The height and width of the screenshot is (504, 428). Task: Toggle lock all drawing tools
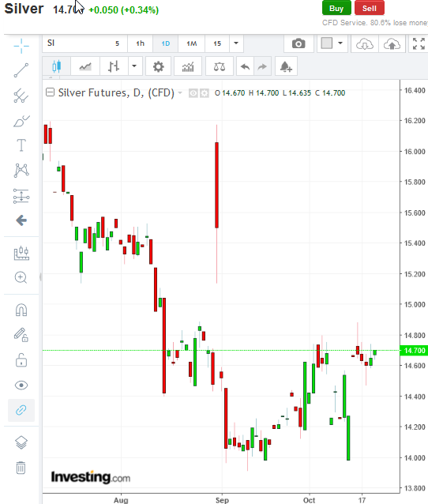pyautogui.click(x=21, y=360)
